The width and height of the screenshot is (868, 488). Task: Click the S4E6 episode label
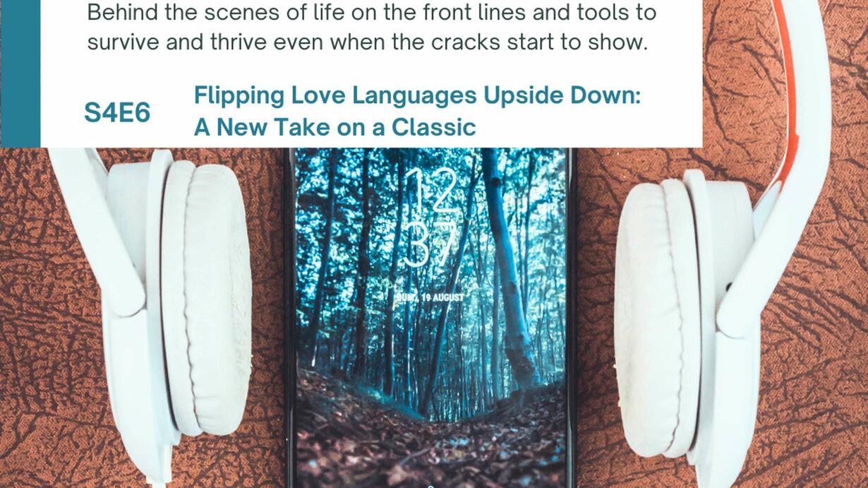point(117,112)
